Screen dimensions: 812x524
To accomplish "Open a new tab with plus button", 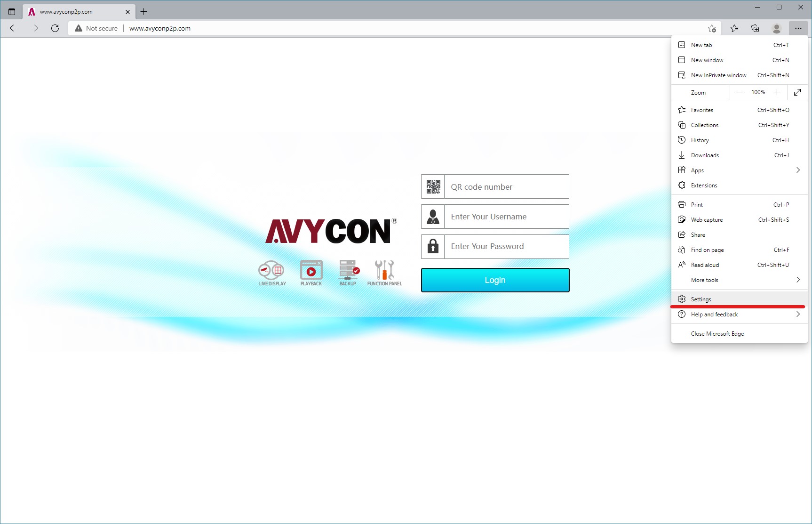I will [x=144, y=12].
